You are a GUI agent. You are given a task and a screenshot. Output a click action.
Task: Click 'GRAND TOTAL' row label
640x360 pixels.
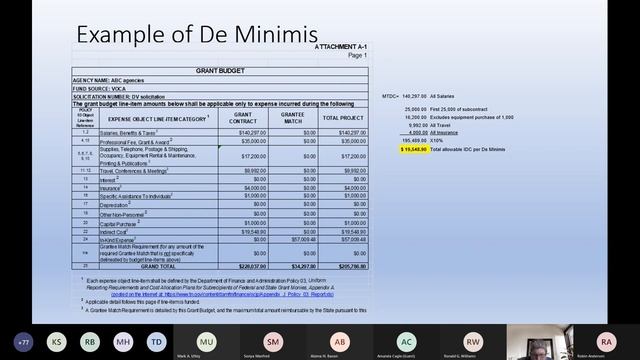coord(158,266)
